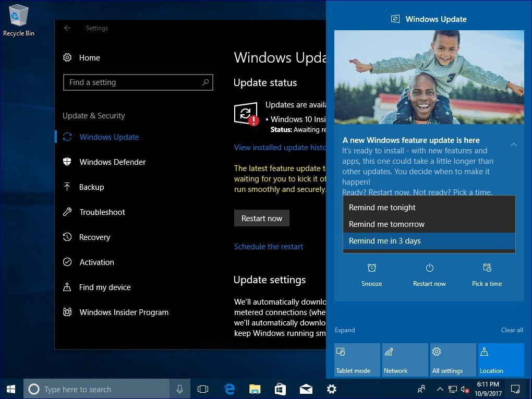Screen dimensions: 532x399
Task: Click the Cortana microphone icon
Action: tap(179, 389)
